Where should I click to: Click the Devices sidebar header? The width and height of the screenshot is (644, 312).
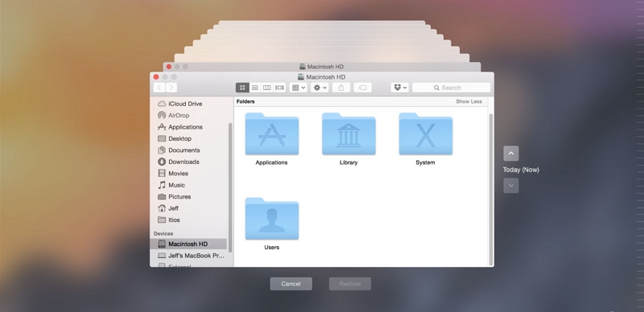163,233
